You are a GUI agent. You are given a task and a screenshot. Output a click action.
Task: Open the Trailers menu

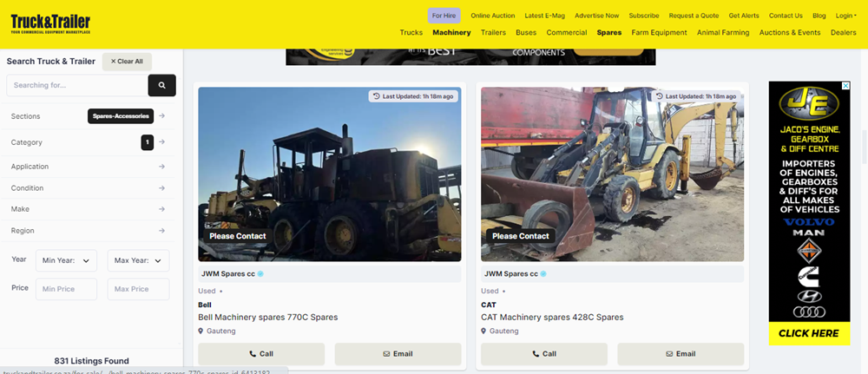coord(493,33)
